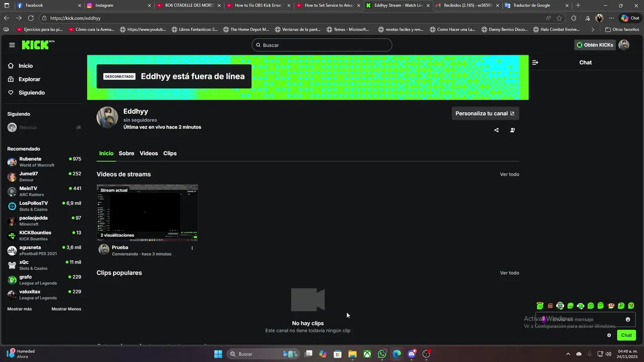Screen dimensions: 644x362
Task: Open the Rubenete recommended channel
Action: tap(44, 162)
